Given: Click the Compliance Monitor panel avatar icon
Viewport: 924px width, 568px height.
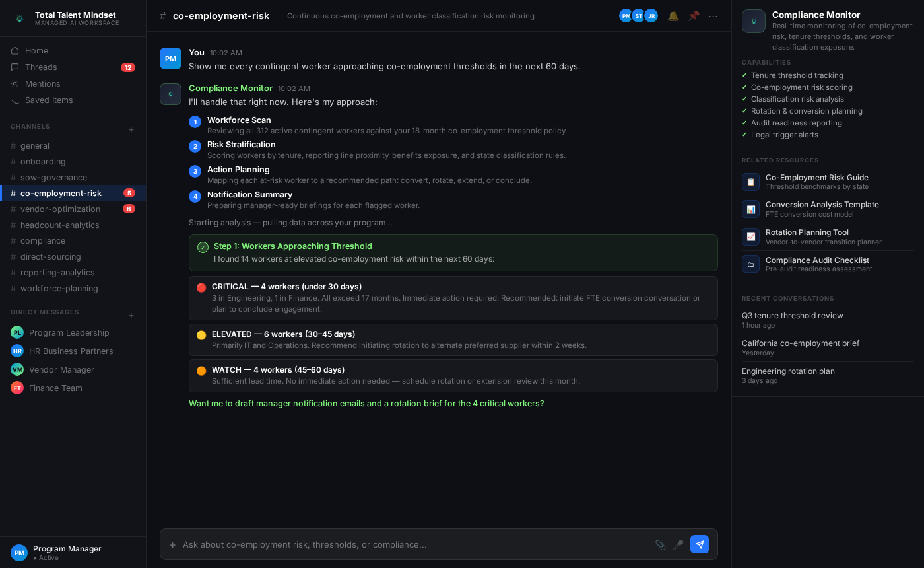Looking at the screenshot, I should point(754,21).
